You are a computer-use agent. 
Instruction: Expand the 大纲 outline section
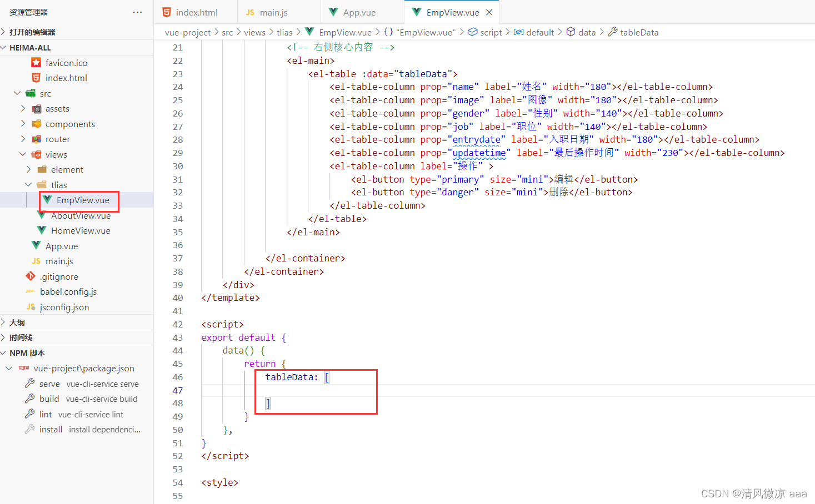point(4,322)
